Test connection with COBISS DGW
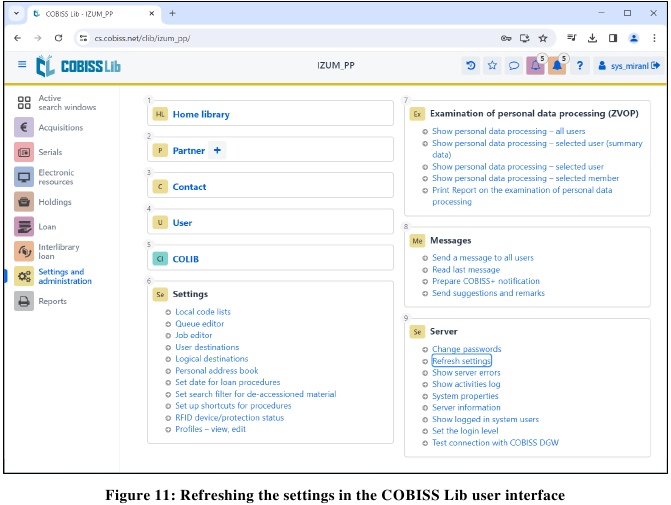Image resolution: width=671 pixels, height=505 pixels. pos(495,443)
